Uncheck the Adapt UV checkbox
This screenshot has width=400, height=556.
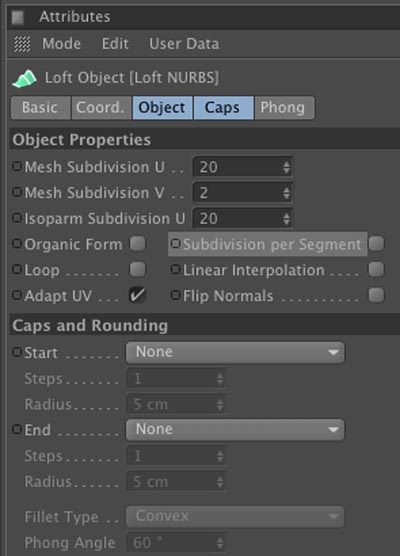[x=138, y=295]
